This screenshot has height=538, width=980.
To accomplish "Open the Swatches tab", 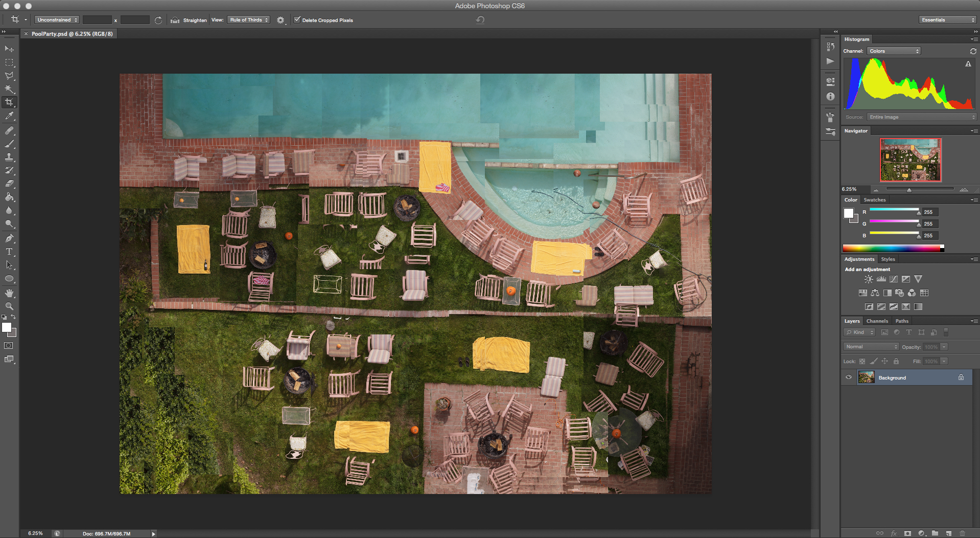I will point(874,200).
